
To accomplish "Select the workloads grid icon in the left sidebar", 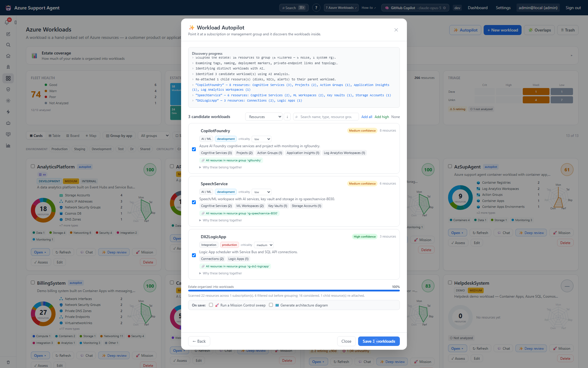I will [x=8, y=78].
